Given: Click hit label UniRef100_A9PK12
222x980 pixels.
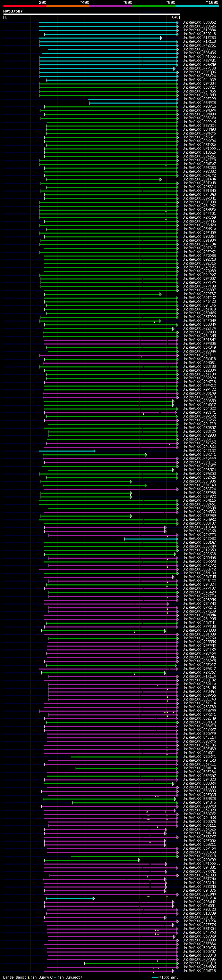Looking at the screenshot, I should (199, 386).
